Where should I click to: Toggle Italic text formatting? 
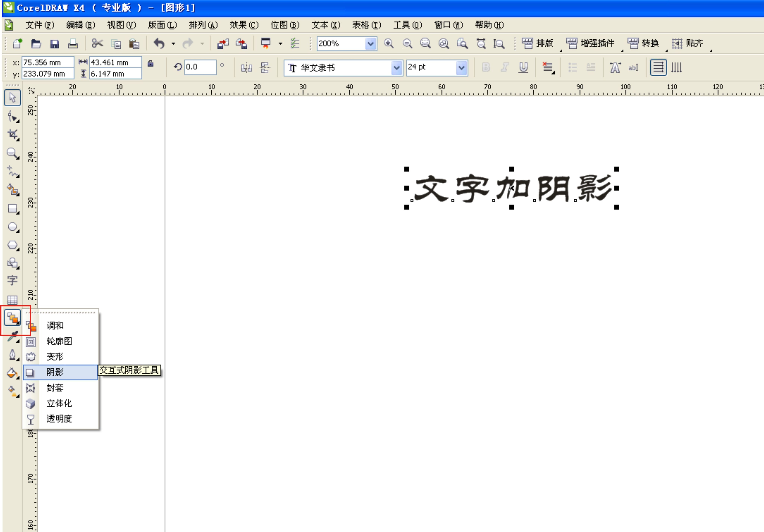coord(504,67)
